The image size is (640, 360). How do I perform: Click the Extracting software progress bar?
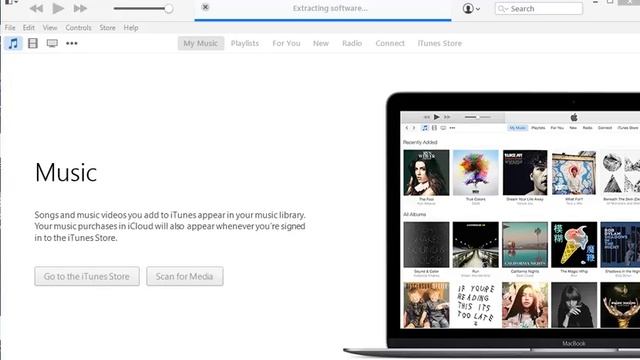[323, 20]
